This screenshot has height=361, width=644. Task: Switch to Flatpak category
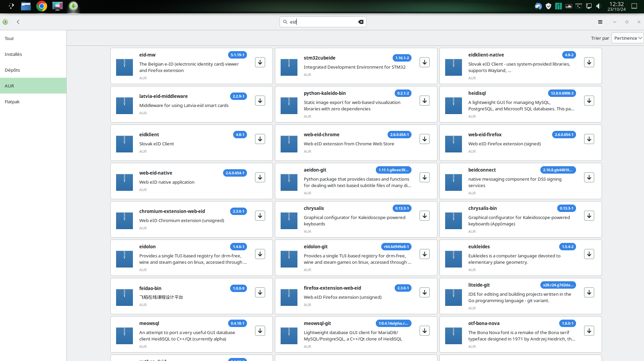pos(33,102)
